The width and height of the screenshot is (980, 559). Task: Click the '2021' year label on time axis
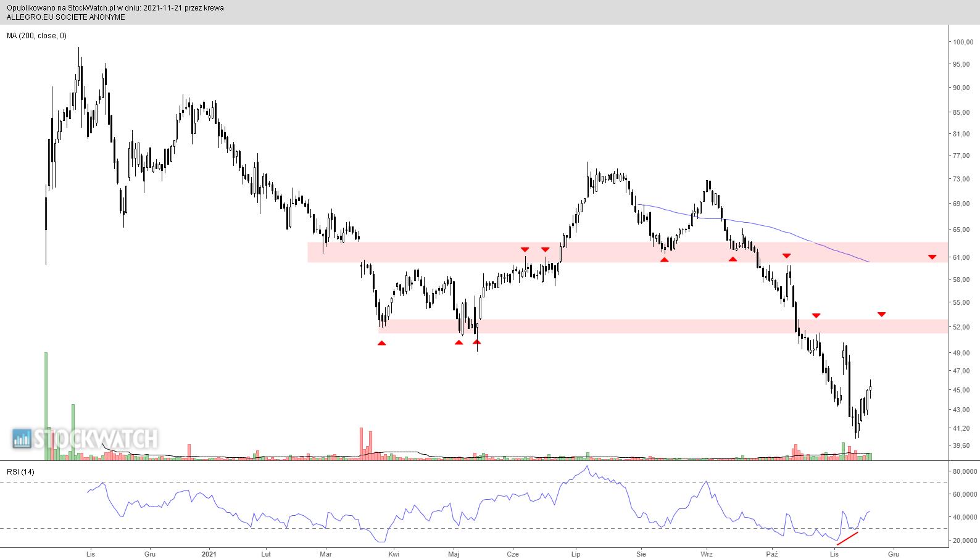pyautogui.click(x=210, y=554)
